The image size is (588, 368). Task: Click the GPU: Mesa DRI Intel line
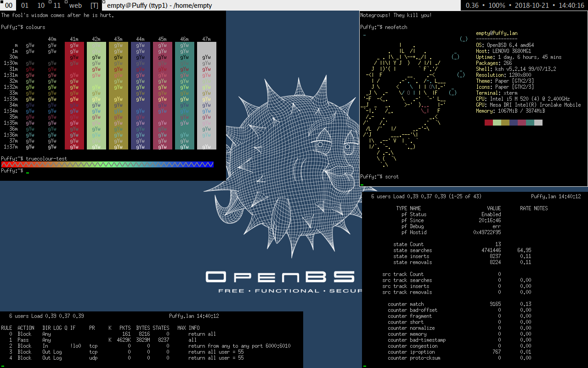coord(528,105)
